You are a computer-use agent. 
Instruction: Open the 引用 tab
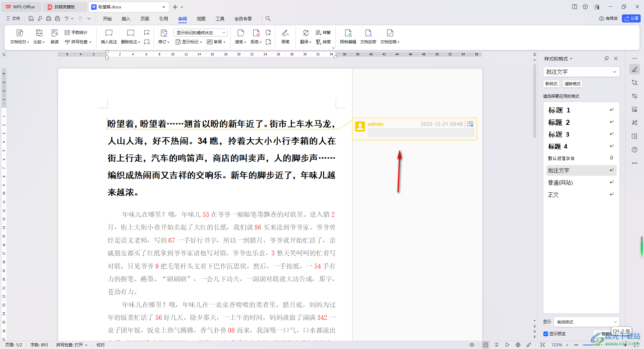point(164,19)
